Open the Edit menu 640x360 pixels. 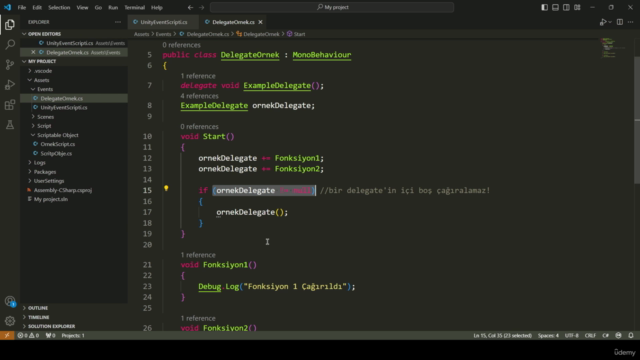click(x=37, y=7)
